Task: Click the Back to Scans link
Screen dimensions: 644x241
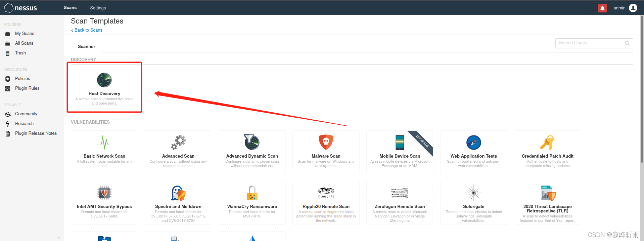Action: pyautogui.click(x=87, y=30)
